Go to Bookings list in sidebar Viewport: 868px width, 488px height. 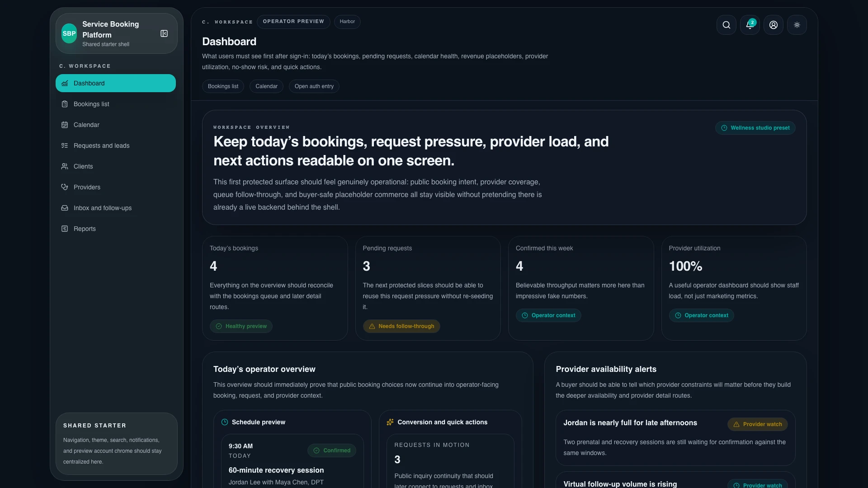[x=116, y=104]
